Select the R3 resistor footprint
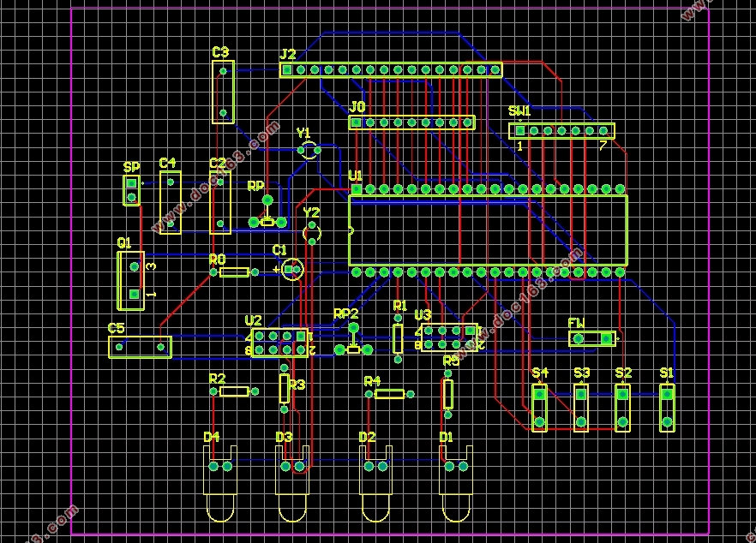 tap(285, 388)
